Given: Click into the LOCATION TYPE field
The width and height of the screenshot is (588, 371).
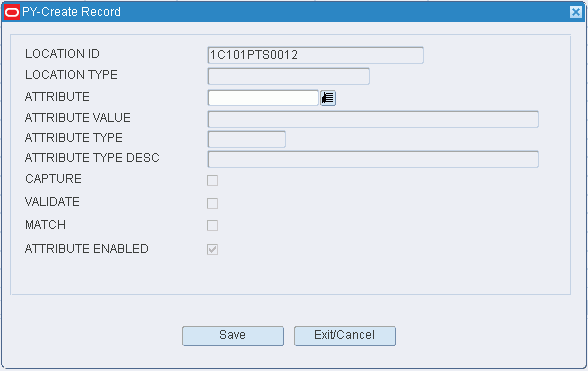Looking at the screenshot, I should point(288,76).
